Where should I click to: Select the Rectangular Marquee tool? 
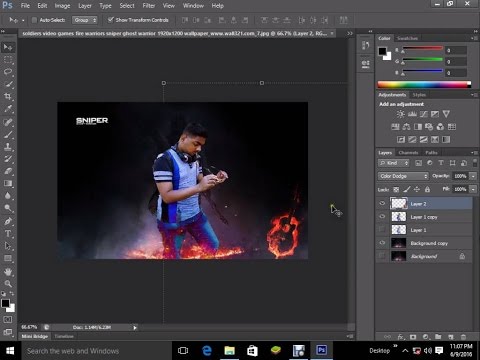point(8,60)
